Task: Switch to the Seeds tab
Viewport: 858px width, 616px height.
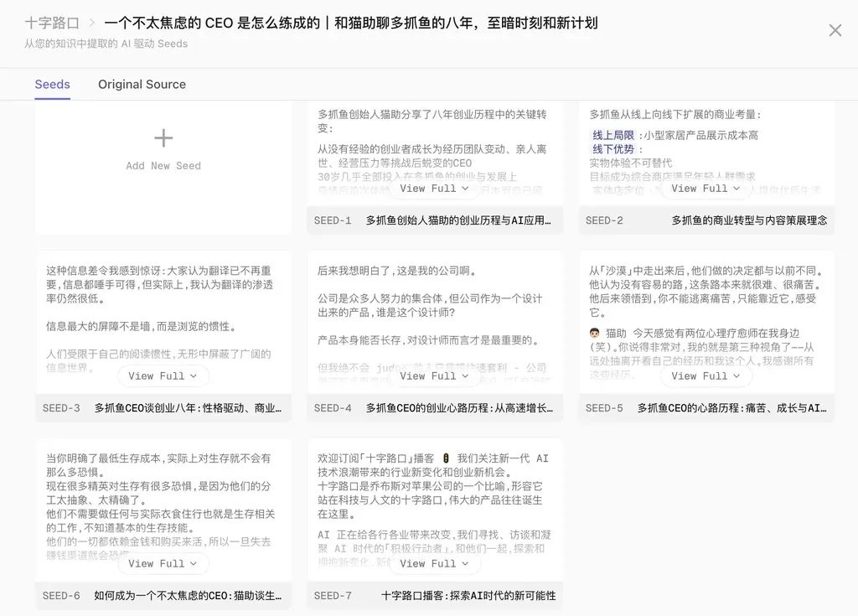Action: pyautogui.click(x=53, y=85)
